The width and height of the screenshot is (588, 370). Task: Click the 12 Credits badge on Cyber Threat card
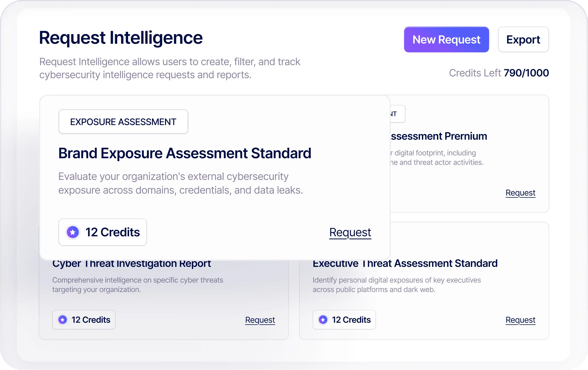(x=84, y=320)
